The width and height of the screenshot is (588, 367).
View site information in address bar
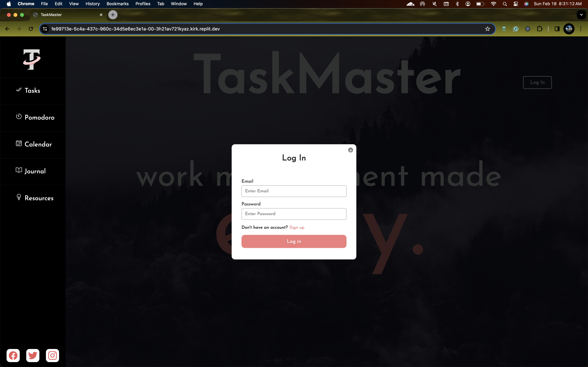click(45, 29)
